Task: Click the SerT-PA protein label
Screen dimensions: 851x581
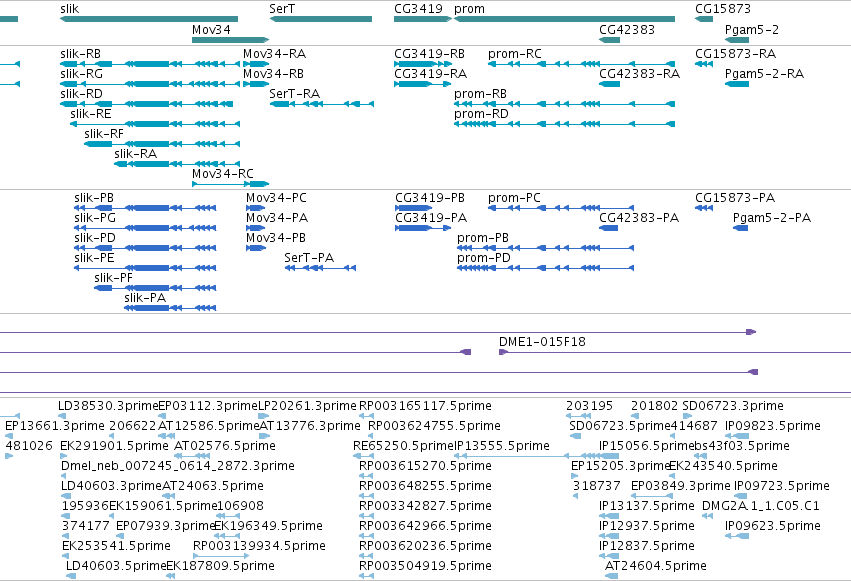Action: tap(309, 258)
